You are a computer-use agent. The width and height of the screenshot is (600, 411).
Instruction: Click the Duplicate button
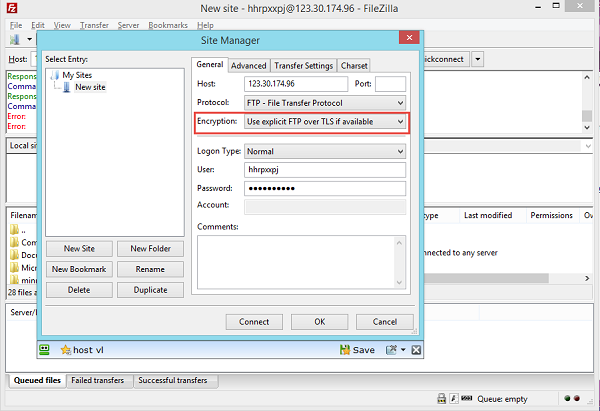point(150,290)
